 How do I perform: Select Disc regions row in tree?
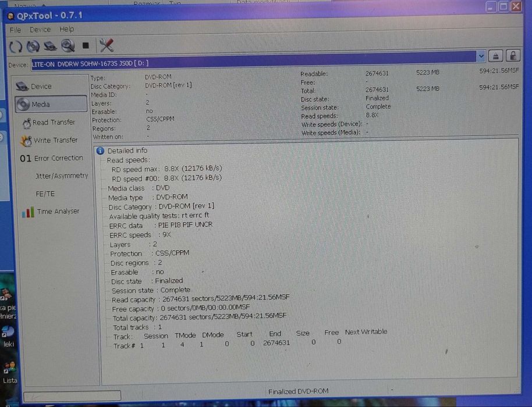[x=136, y=263]
